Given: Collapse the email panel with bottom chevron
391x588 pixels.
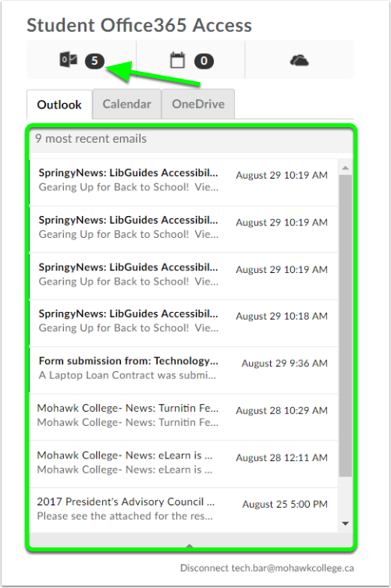Looking at the screenshot, I should [x=190, y=546].
